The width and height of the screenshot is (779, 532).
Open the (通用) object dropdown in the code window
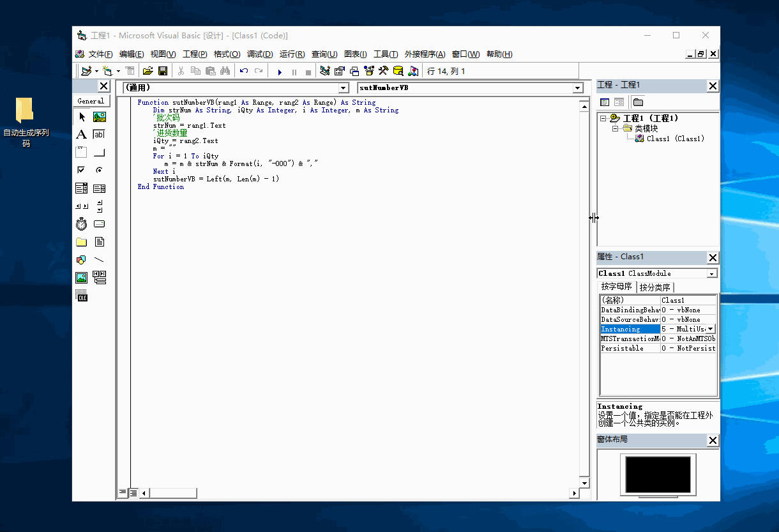click(x=344, y=88)
